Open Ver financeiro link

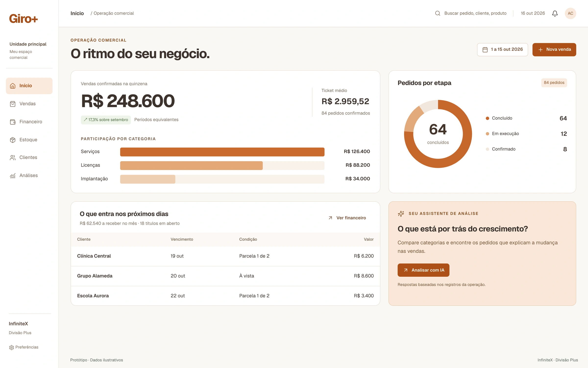347,218
